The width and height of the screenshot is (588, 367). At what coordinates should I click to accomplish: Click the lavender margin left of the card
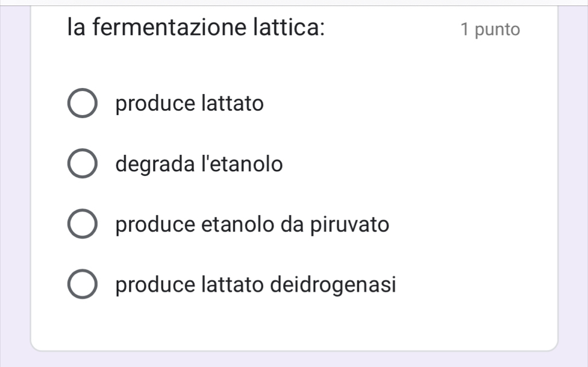click(x=15, y=181)
